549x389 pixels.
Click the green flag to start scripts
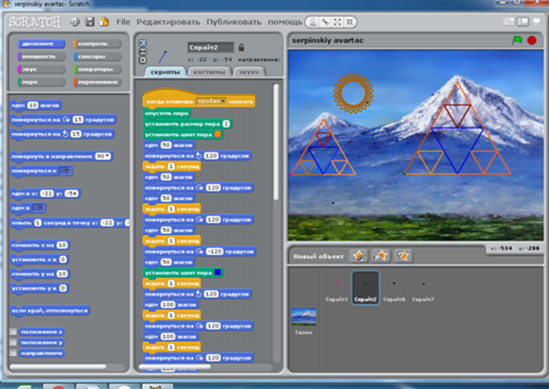pyautogui.click(x=517, y=40)
